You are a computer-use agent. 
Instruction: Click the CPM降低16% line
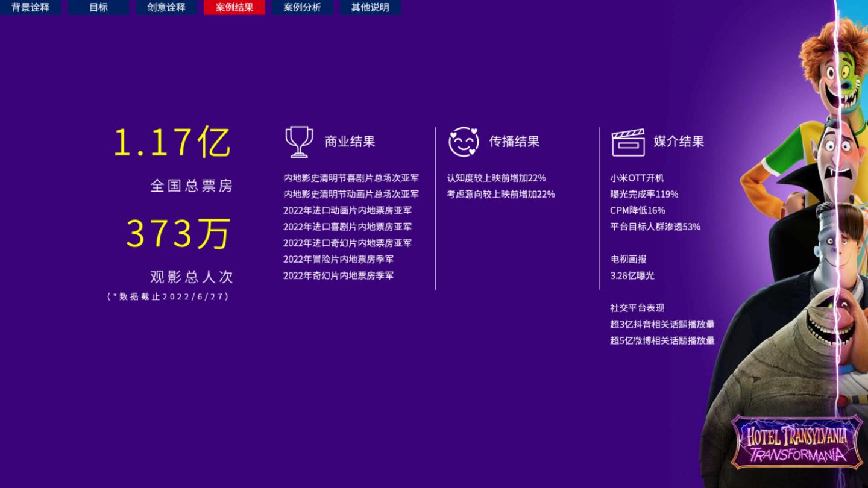[638, 211]
